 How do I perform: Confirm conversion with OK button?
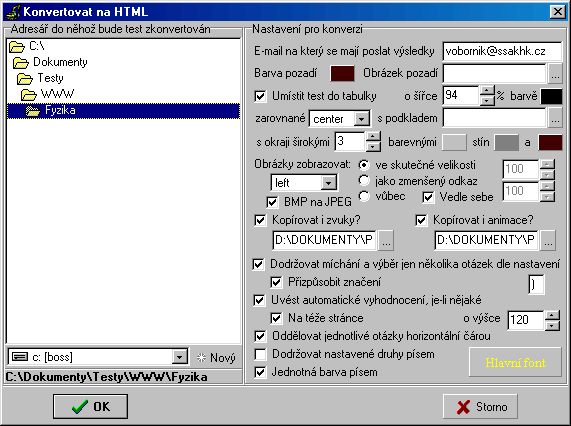[x=90, y=406]
